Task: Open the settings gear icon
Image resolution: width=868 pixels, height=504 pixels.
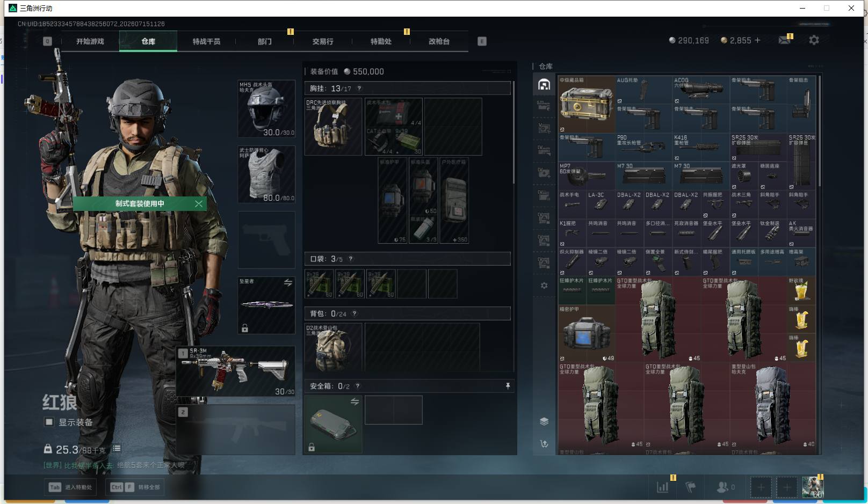Action: click(x=814, y=40)
